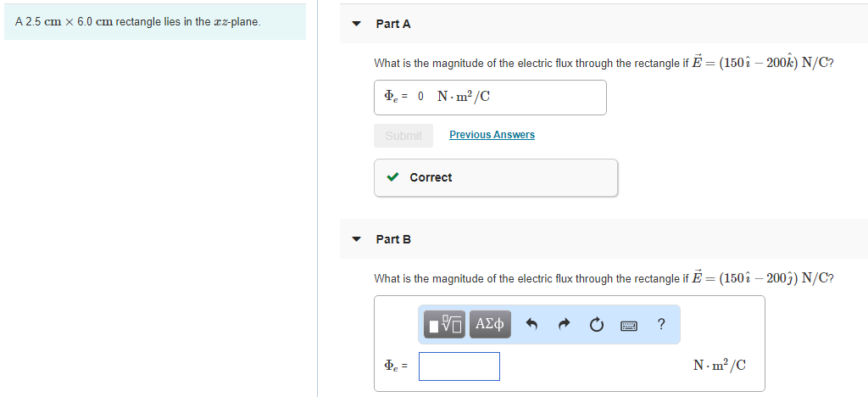This screenshot has width=868, height=397.
Task: Select the Part A header label
Action: point(393,24)
